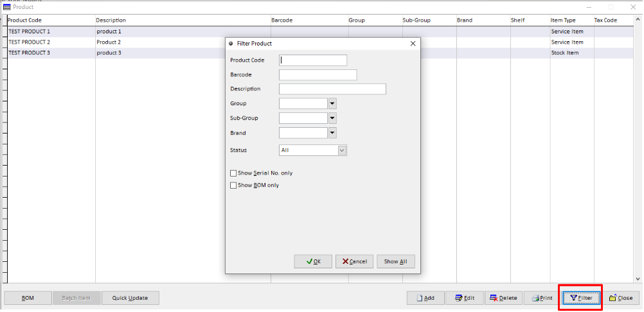Click into the Barcode filter field
This screenshot has width=644, height=312.
coord(318,74)
